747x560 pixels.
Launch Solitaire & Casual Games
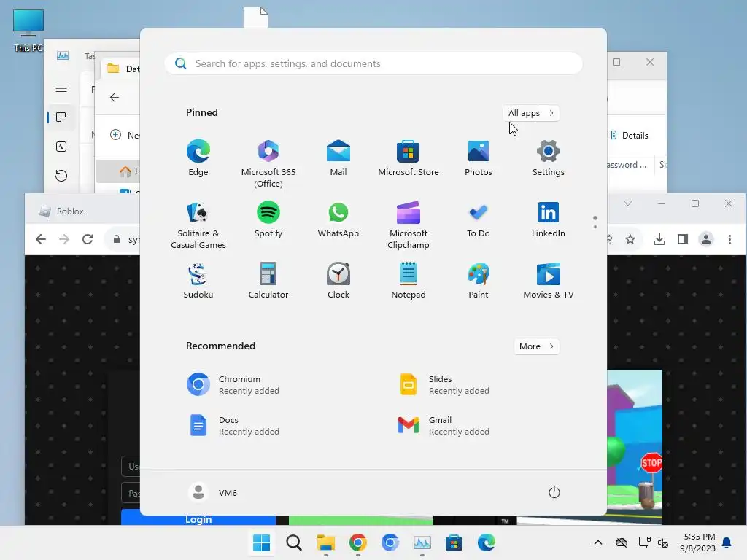(198, 225)
